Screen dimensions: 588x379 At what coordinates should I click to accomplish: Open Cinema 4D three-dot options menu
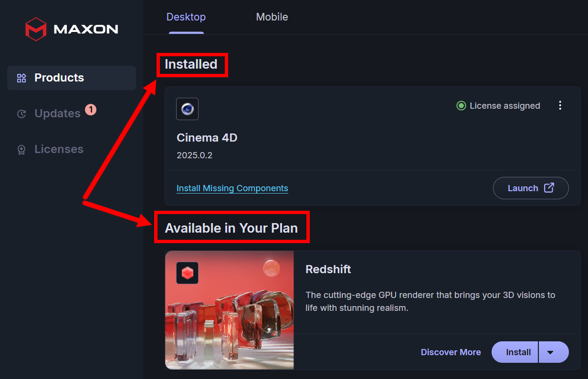tap(560, 106)
